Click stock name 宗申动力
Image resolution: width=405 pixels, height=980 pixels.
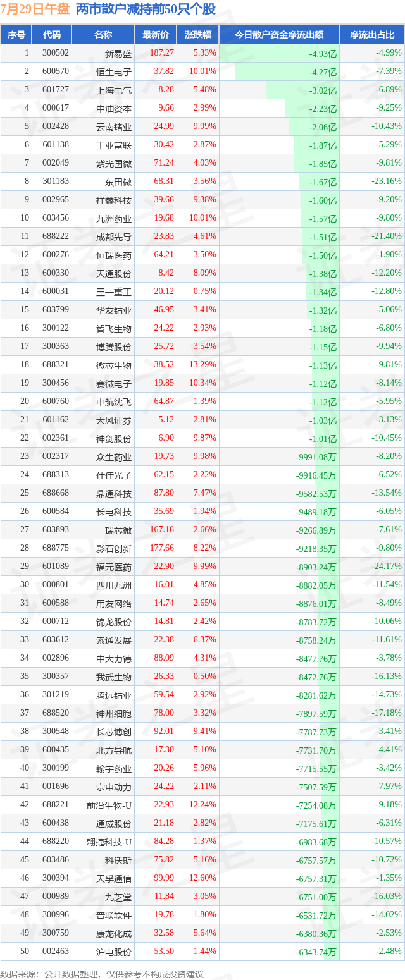click(114, 787)
